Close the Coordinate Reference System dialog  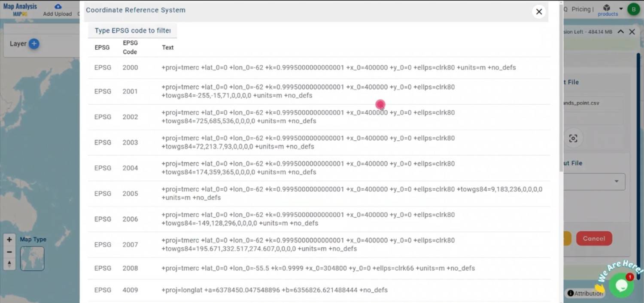coord(539,12)
